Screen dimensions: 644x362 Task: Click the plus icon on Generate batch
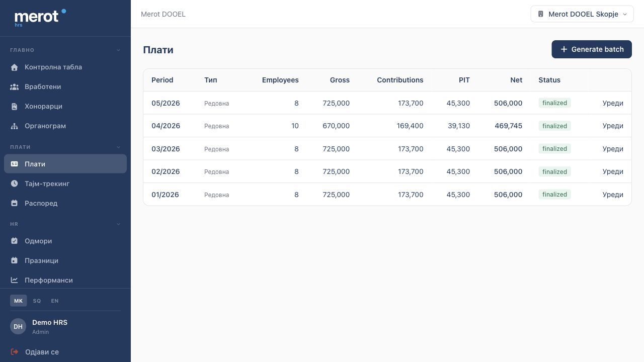point(564,49)
